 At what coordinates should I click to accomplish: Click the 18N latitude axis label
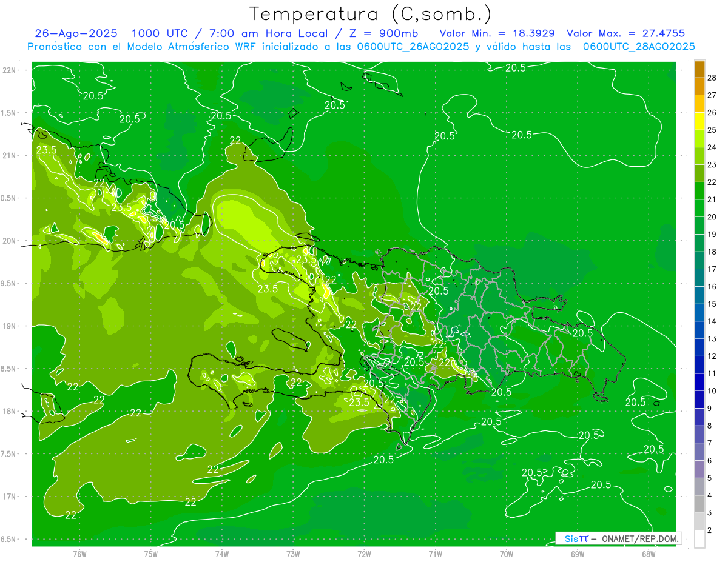point(8,411)
